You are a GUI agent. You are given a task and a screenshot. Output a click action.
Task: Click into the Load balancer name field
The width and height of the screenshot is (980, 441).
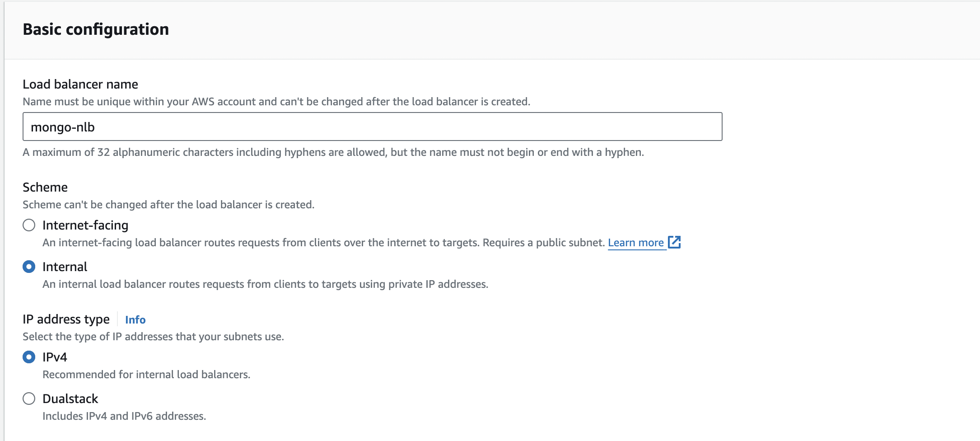372,127
